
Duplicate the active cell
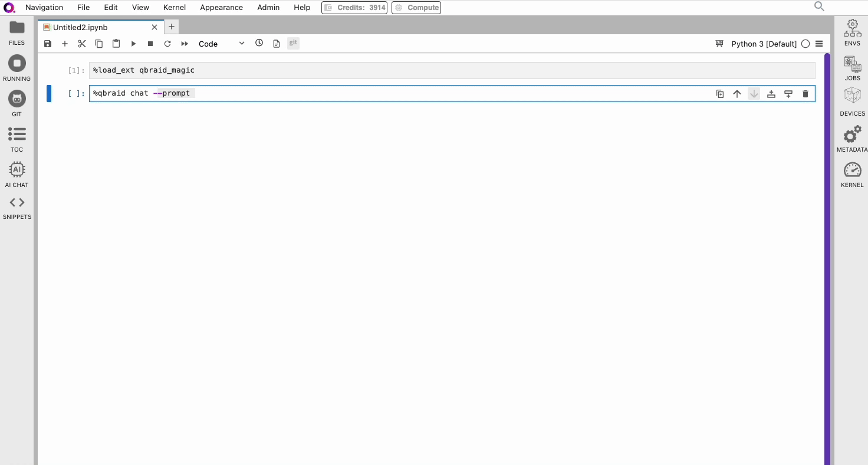pyautogui.click(x=720, y=94)
